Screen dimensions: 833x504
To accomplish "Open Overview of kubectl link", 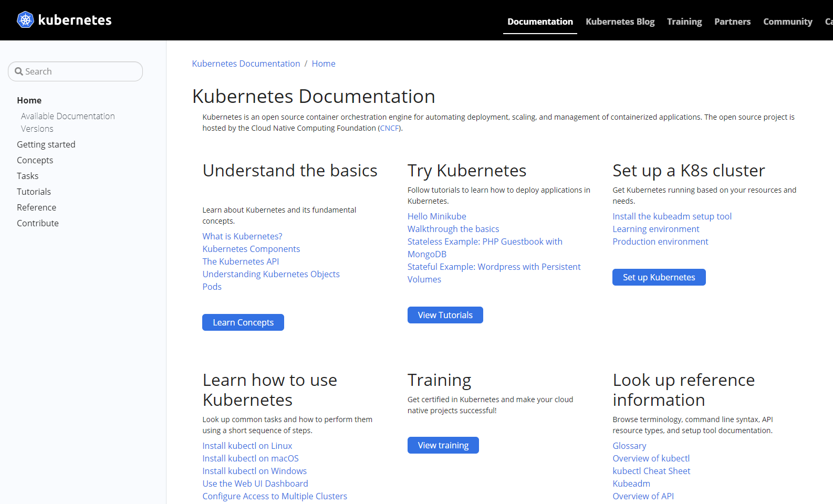I will [651, 458].
